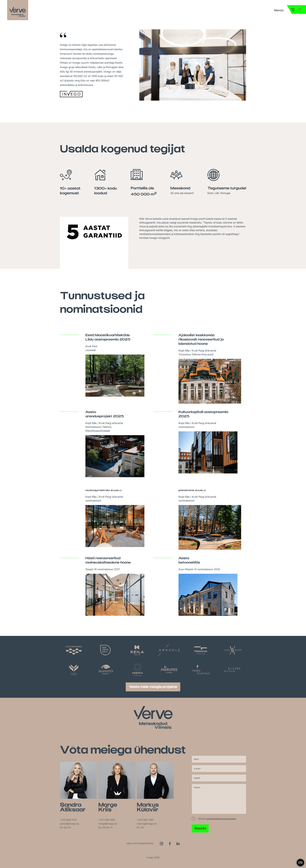Click the house icon above 1300+ kodu loodud
This screenshot has width=306, height=868.
click(100, 175)
